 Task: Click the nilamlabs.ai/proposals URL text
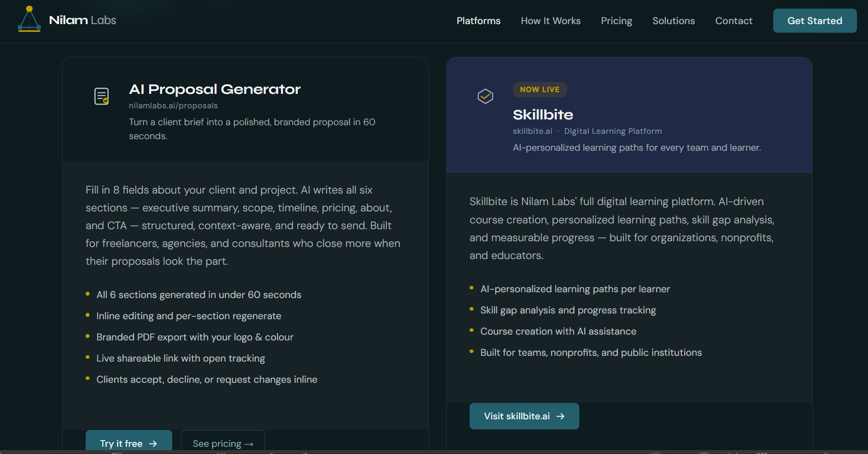pos(173,105)
